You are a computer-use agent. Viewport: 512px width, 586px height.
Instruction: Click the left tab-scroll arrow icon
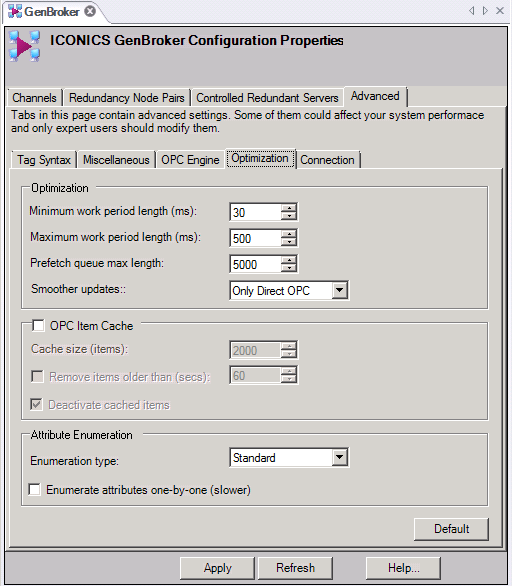point(472,10)
